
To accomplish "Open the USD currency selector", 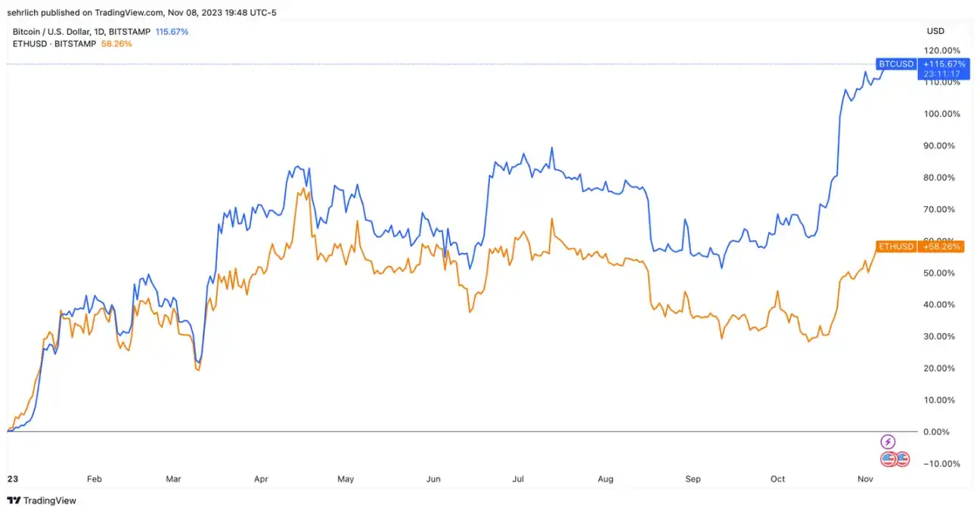I will (935, 32).
